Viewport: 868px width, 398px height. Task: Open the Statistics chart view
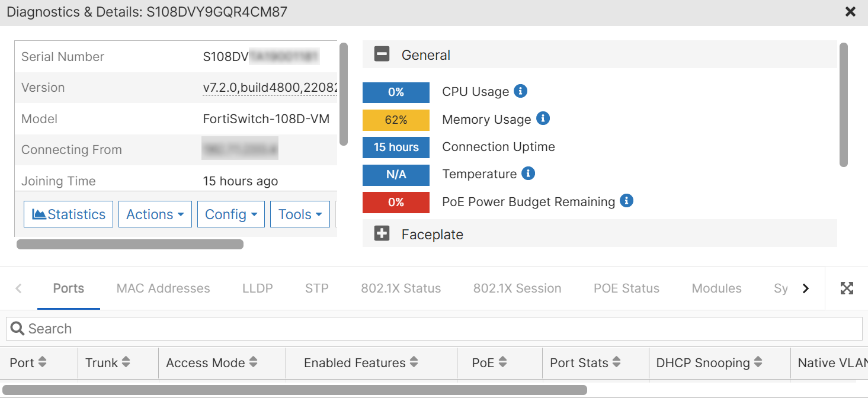pyautogui.click(x=68, y=214)
